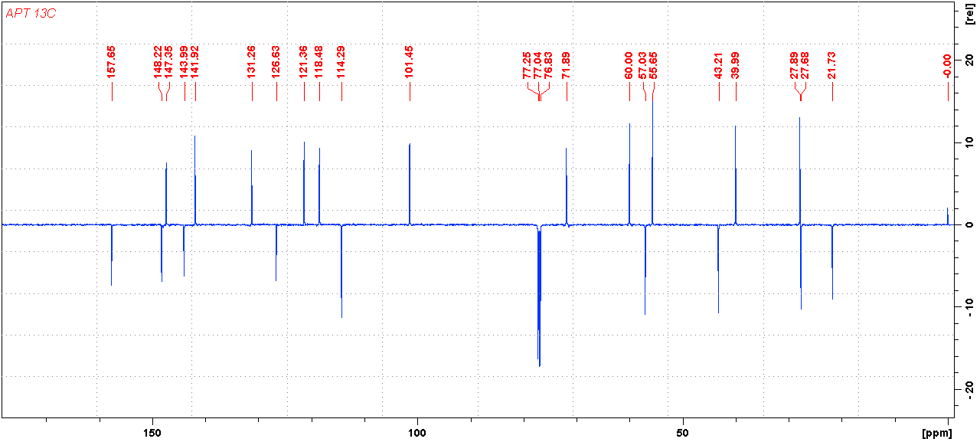Select the 131.26 peak label
The height and width of the screenshot is (442, 980).
coord(252,62)
